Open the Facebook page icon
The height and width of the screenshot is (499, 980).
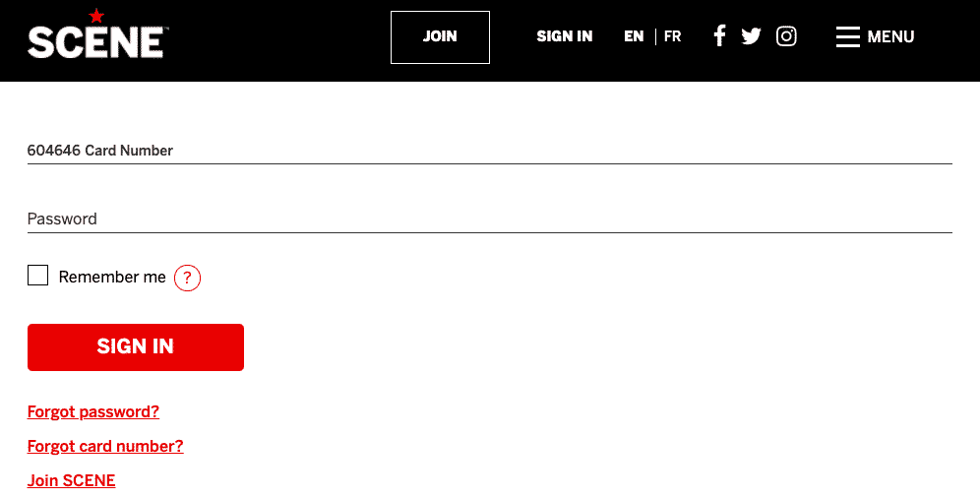tap(719, 36)
